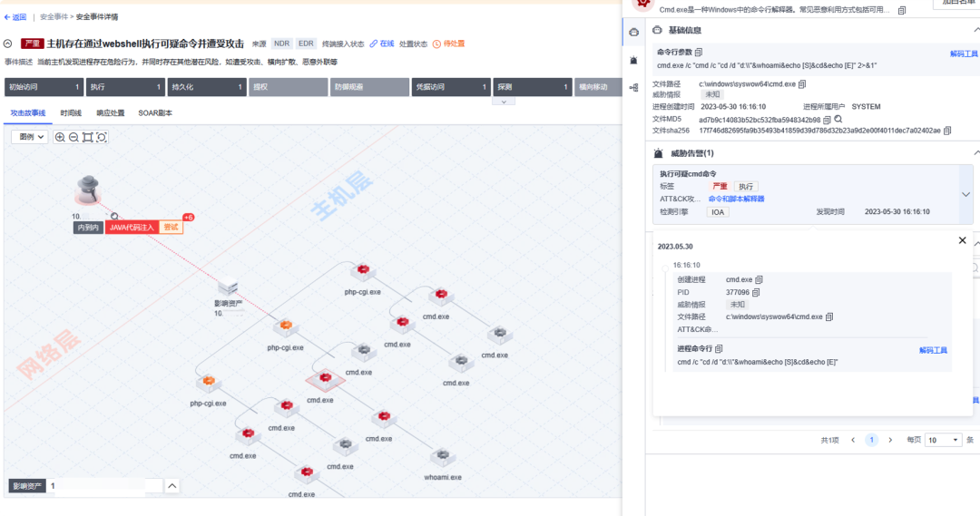Click the zoom out magnifier in graph toolbar
The image size is (980, 516).
point(73,137)
